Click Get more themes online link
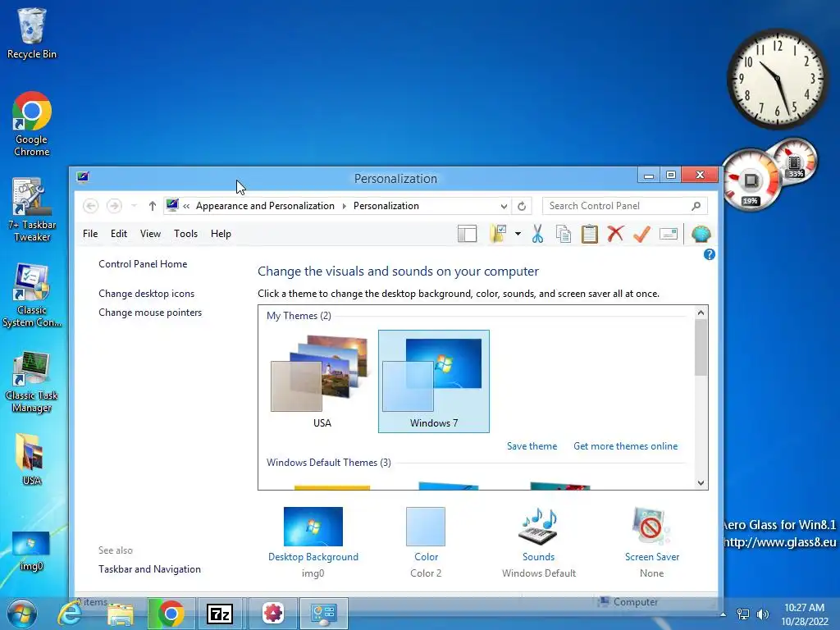840x630 pixels. click(x=625, y=446)
